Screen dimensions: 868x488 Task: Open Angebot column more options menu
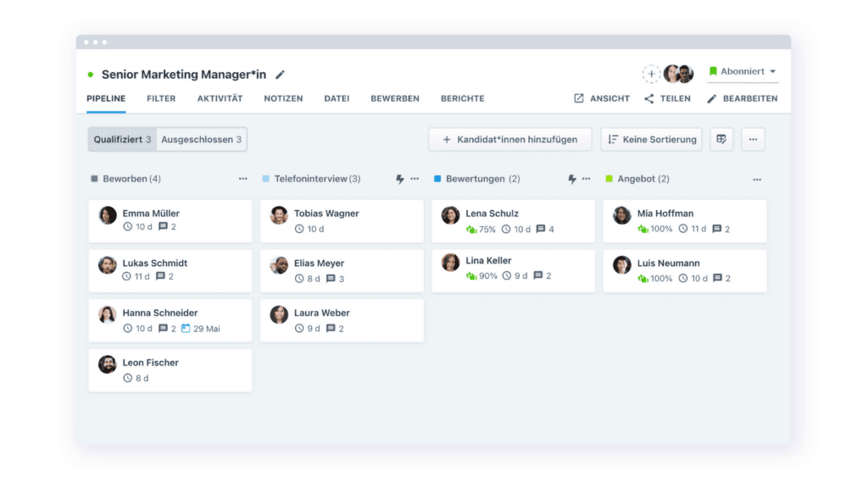click(x=757, y=180)
